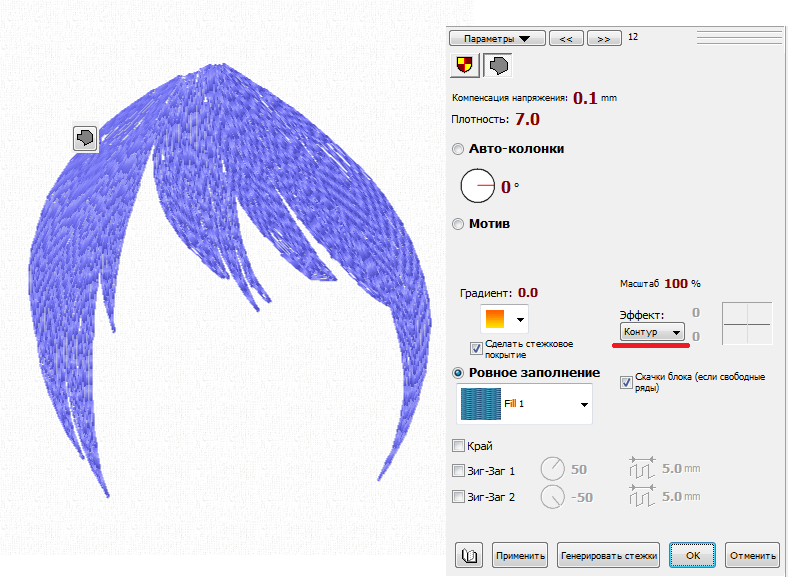The image size is (788, 579).
Task: Click Генерировать стежки button
Action: pos(608,555)
